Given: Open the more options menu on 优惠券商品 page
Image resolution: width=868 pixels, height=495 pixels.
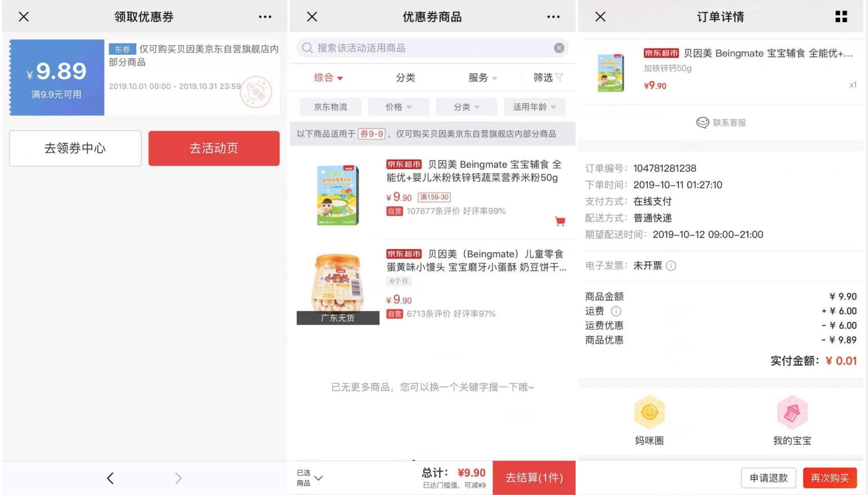Looking at the screenshot, I should [554, 17].
